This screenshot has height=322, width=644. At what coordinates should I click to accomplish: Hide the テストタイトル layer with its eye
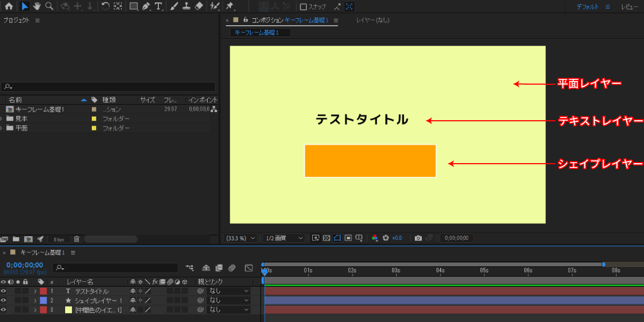tap(4, 291)
